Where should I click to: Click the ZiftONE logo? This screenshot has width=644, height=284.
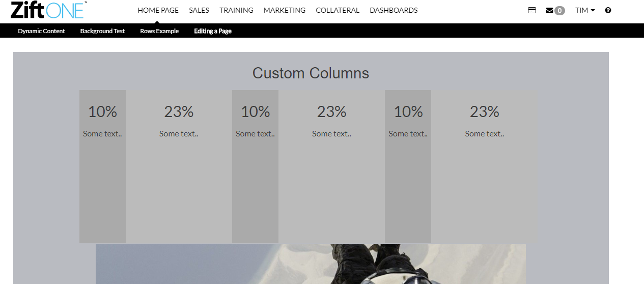coord(49,10)
